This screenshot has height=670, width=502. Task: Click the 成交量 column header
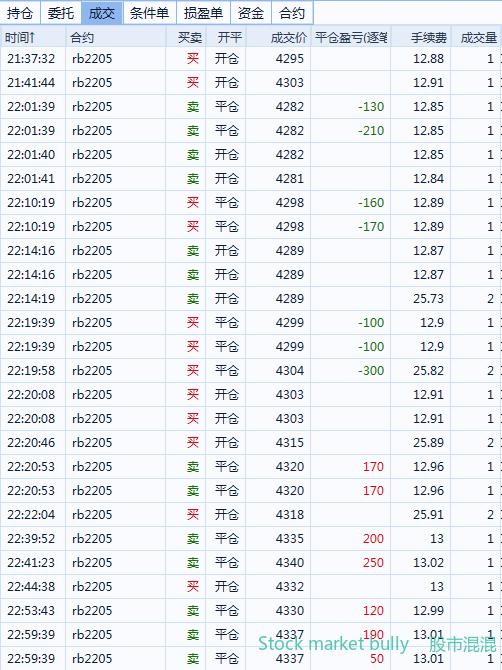[x=476, y=38]
